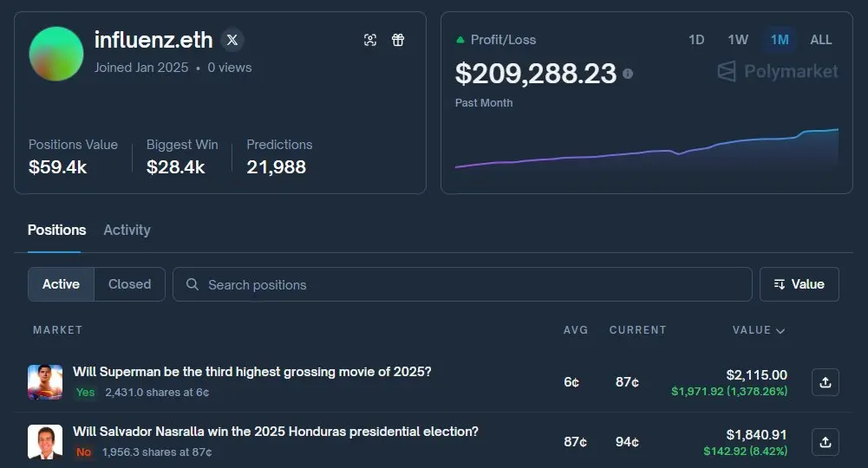This screenshot has width=868, height=468.
Task: Select the ALL profit range
Action: 821,40
